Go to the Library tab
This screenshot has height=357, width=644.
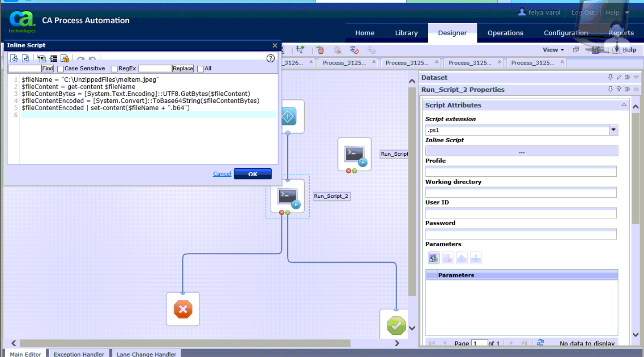pos(406,33)
